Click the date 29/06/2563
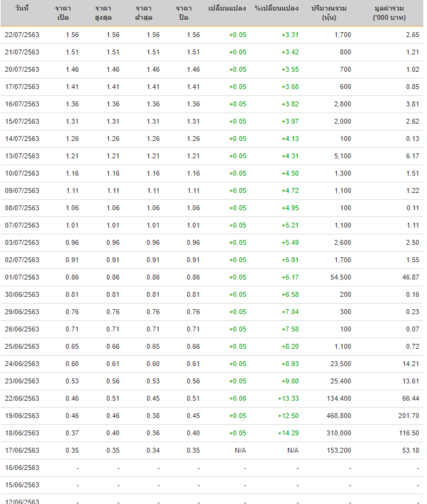The image size is (427, 504). pos(22,312)
